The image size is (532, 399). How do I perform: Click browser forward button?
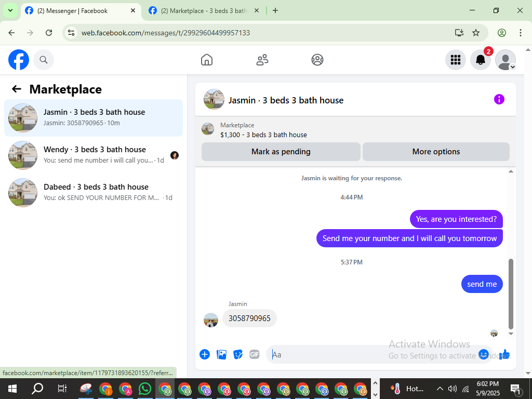click(30, 33)
